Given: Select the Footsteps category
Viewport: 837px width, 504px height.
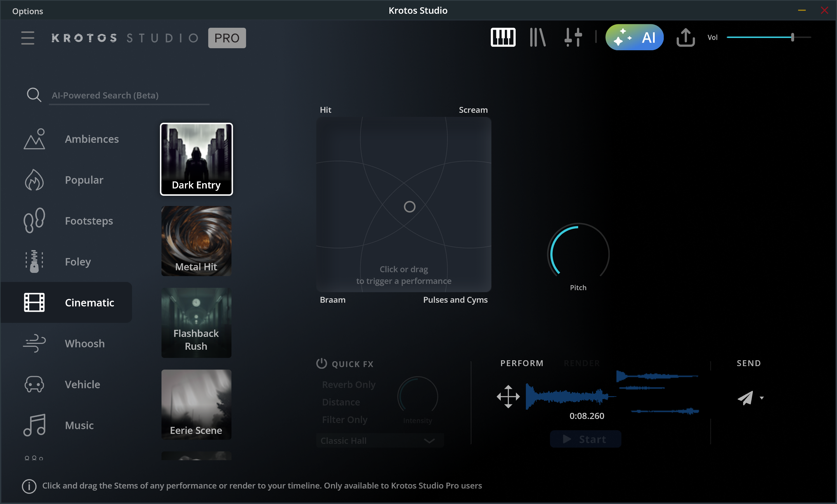Looking at the screenshot, I should [x=66, y=221].
